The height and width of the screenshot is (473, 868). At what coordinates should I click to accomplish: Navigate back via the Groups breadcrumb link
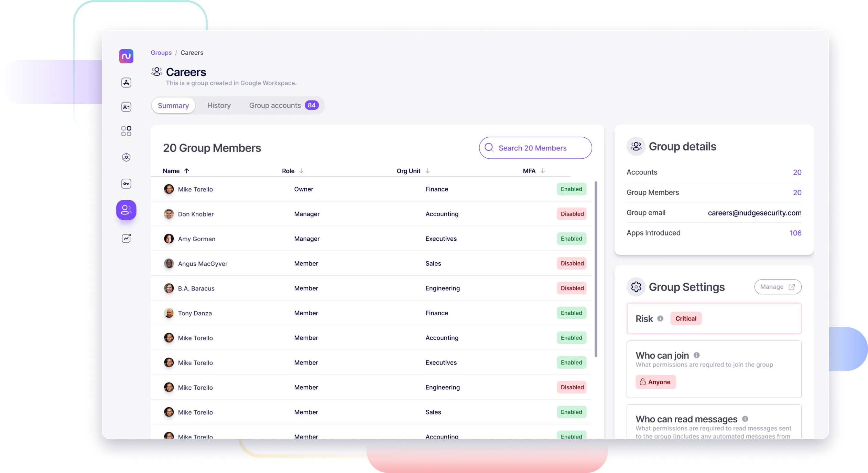point(161,52)
